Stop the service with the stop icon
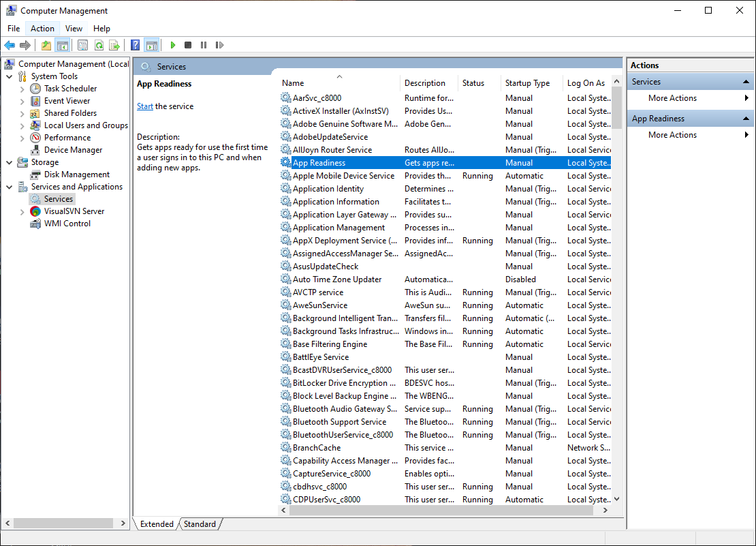The width and height of the screenshot is (756, 546). 188,45
